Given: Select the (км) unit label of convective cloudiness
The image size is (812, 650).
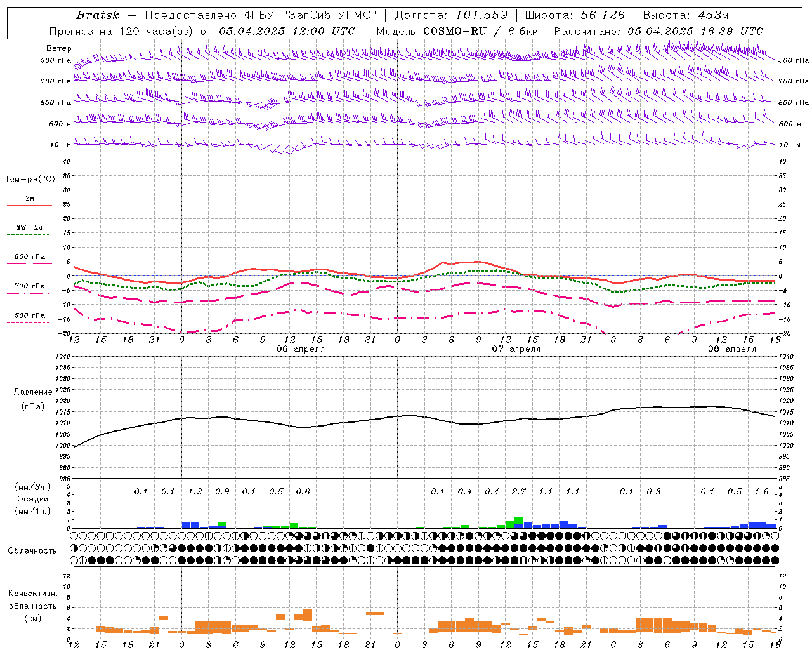Looking at the screenshot, I should (32, 618).
